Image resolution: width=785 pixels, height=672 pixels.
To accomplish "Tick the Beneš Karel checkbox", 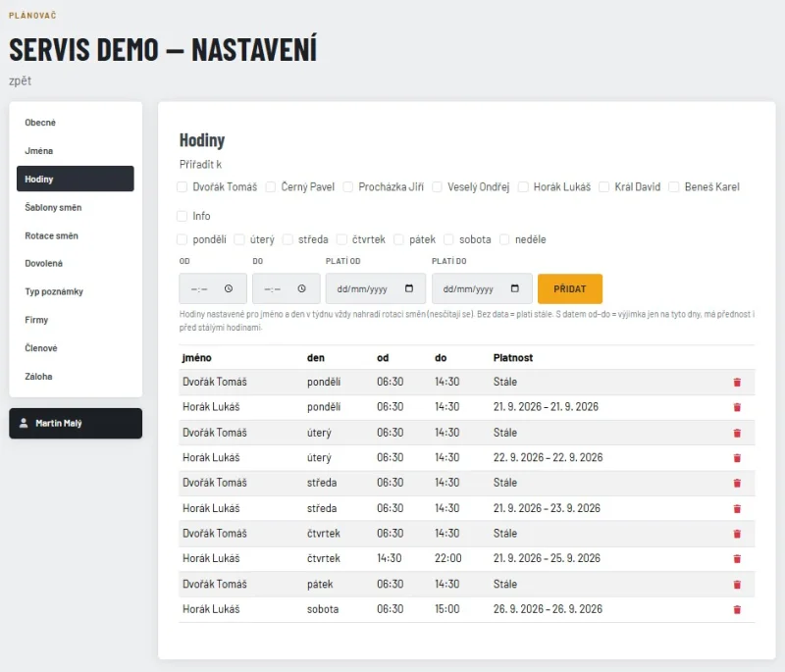I will (674, 187).
